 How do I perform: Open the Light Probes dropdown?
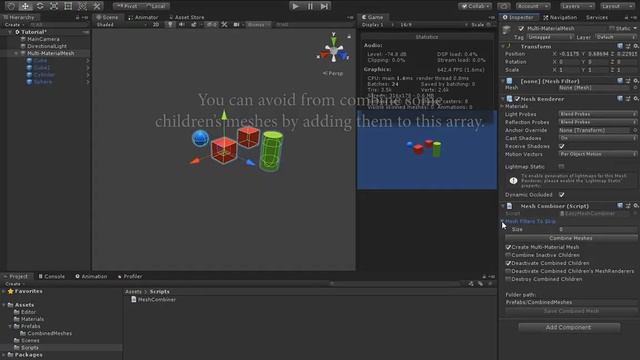598,114
